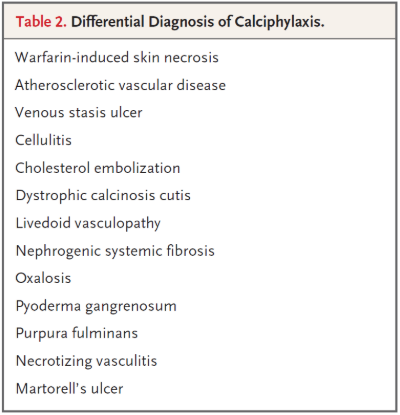Screen dimensions: 400x415
Task: Click the "Oxalosis" entry
Action: [43, 278]
